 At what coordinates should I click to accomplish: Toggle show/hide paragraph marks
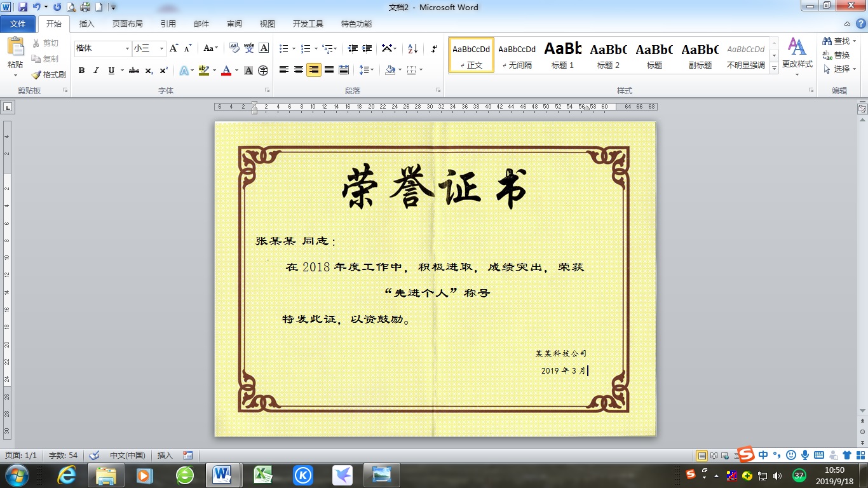point(433,49)
